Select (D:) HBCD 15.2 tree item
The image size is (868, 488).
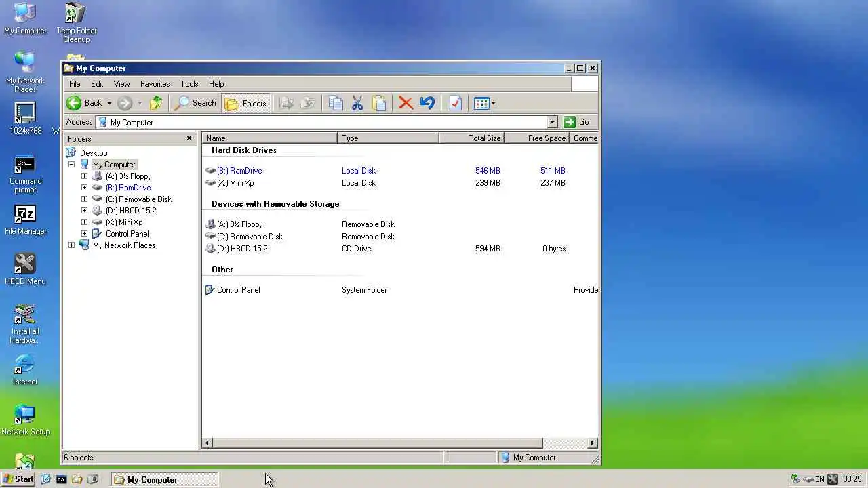click(x=131, y=211)
